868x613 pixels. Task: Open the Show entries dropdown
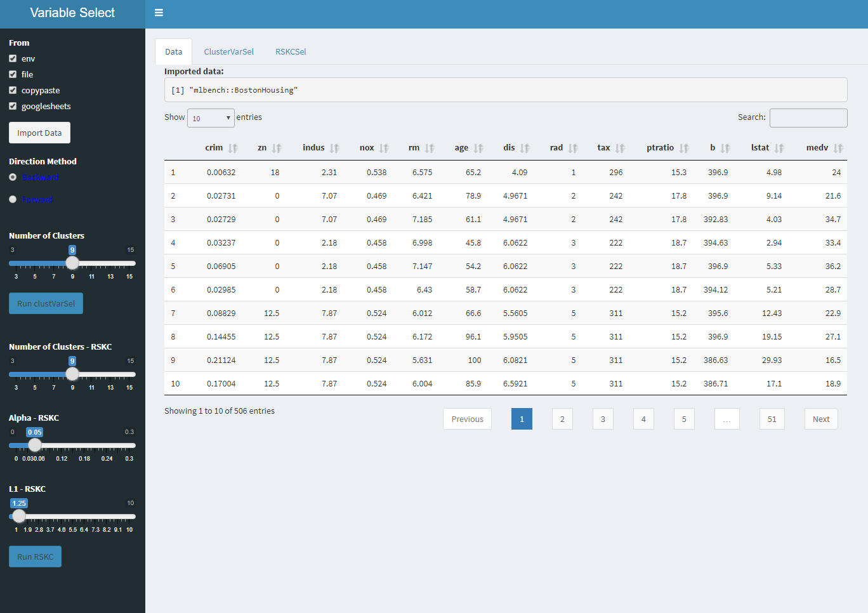tap(211, 118)
